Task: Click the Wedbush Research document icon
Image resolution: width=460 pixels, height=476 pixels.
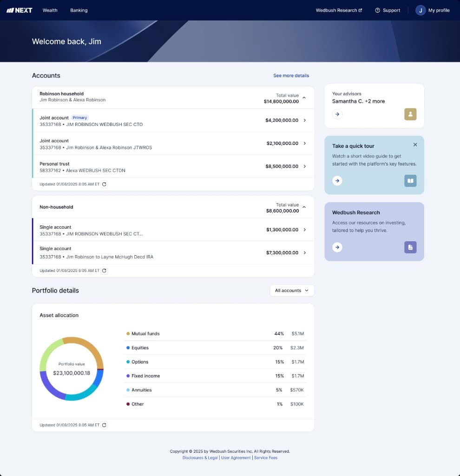Action: 410,247
